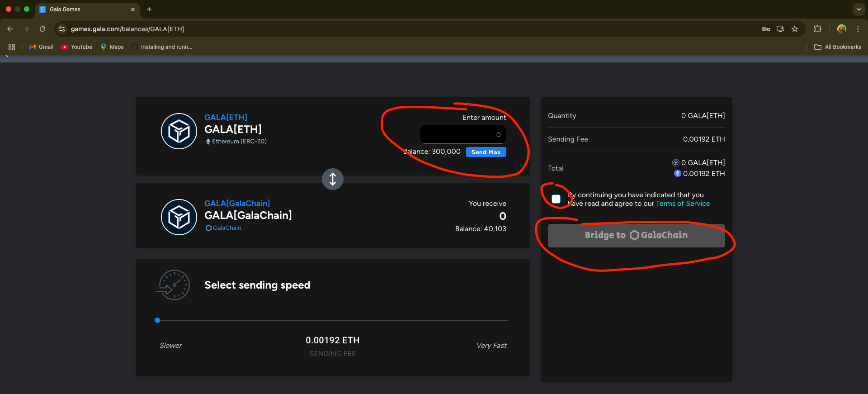Close the Gala Games tab
868x394 pixels.
133,9
